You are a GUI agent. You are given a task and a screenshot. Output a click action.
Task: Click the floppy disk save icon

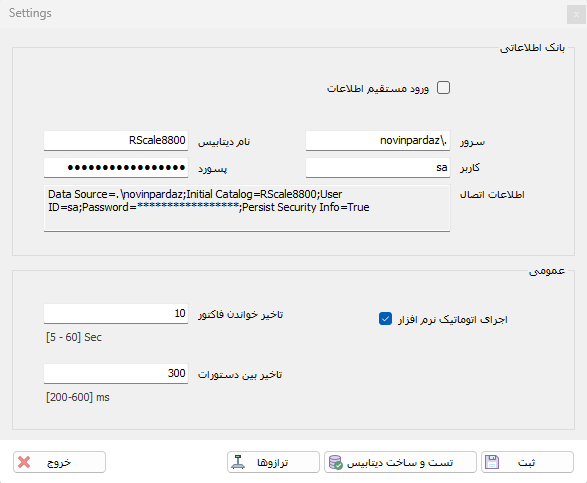tap(492, 462)
